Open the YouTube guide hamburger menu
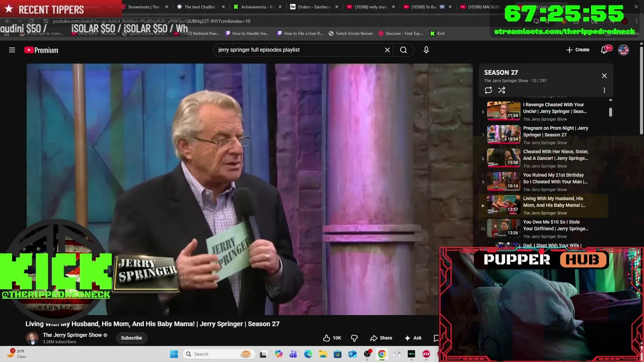The height and width of the screenshot is (362, 644). [x=12, y=50]
